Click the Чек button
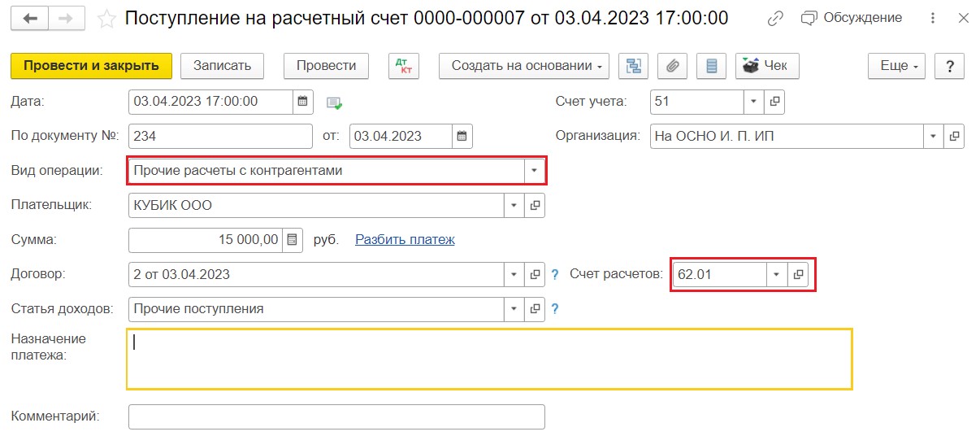Screen dimensions: 980x436 click(x=767, y=66)
